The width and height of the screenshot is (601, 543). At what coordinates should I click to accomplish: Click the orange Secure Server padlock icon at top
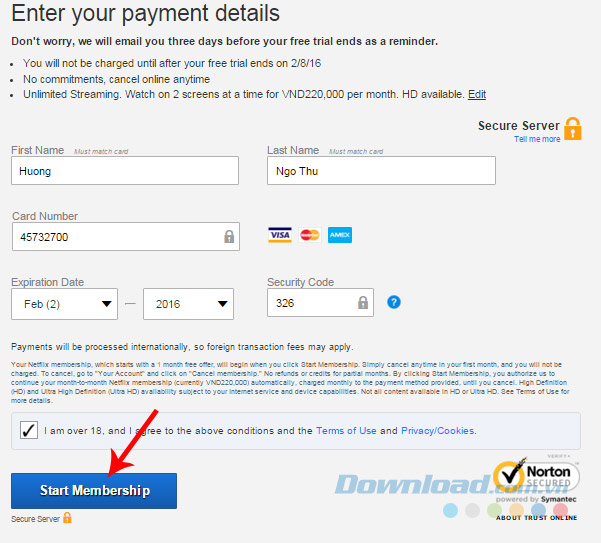point(573,129)
